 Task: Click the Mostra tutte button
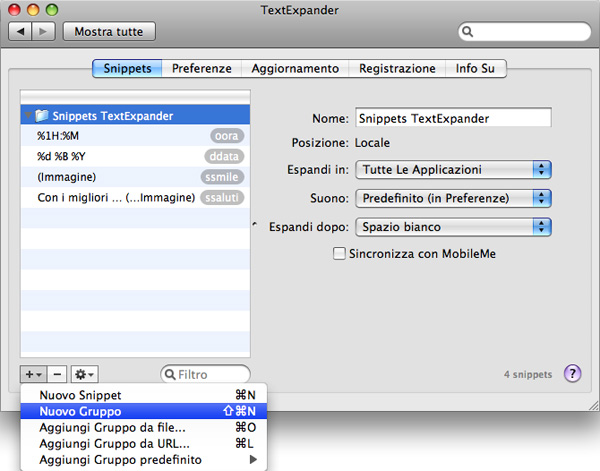coord(109,32)
